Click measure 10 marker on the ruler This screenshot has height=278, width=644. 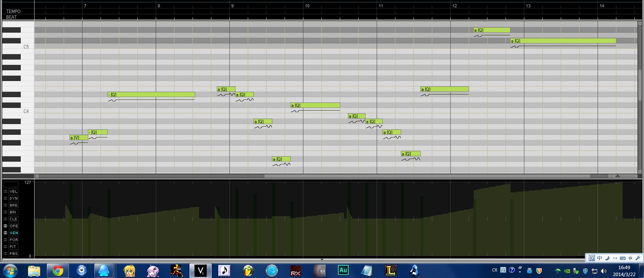click(307, 6)
